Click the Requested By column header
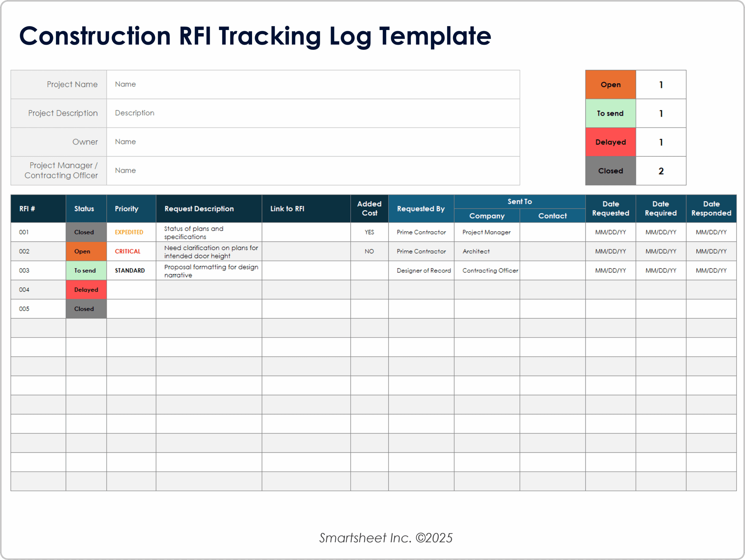Screen dimensions: 745x560 (421, 209)
